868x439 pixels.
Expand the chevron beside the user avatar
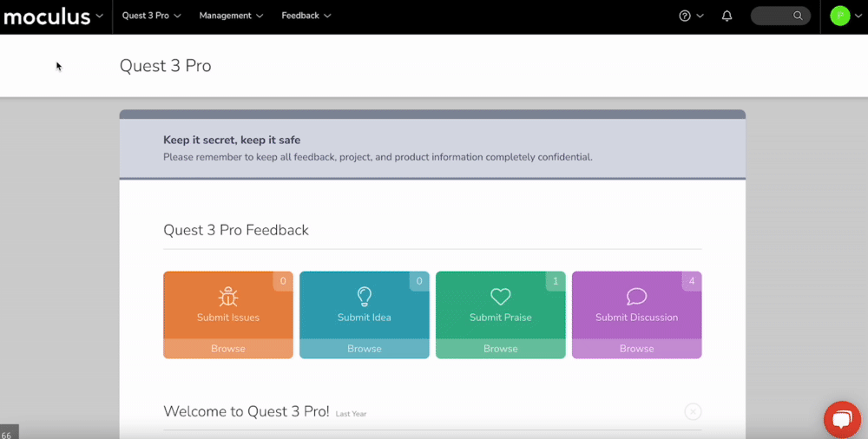[x=858, y=16]
